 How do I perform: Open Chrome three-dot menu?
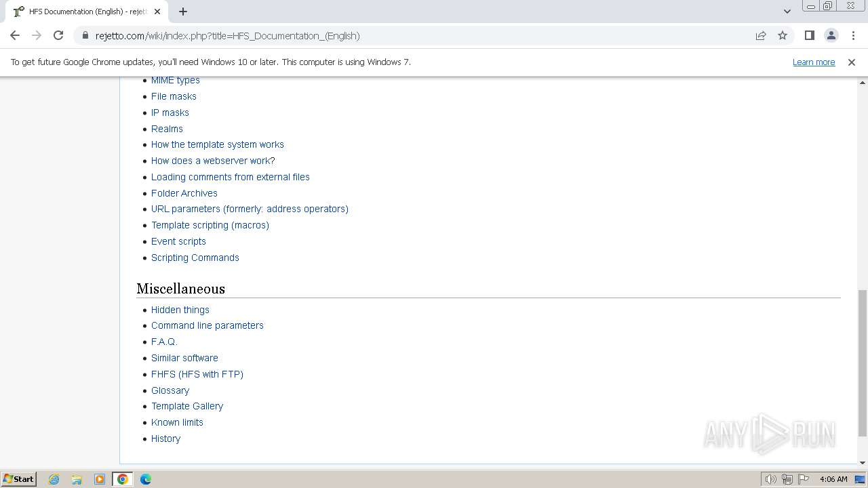(x=853, y=35)
